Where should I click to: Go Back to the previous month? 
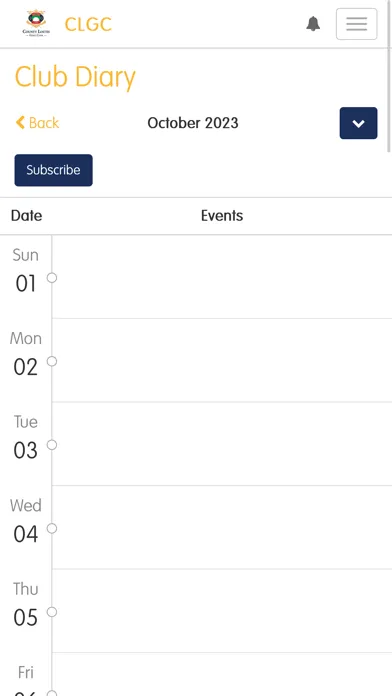click(x=37, y=123)
